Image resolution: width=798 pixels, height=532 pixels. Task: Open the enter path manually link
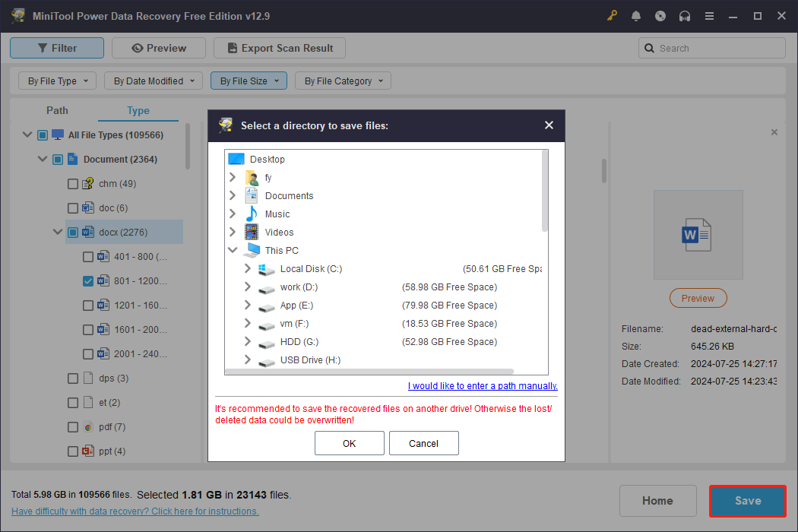click(483, 386)
